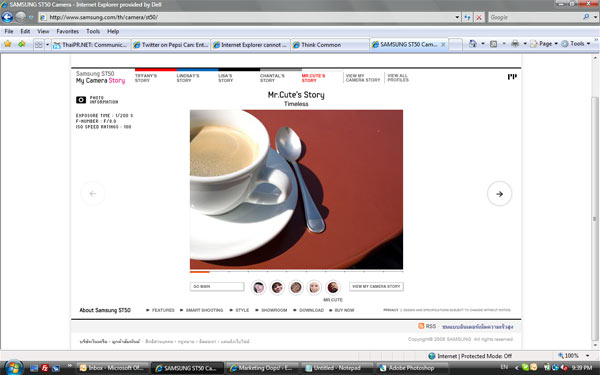Click the Print toolbar icon
This screenshot has width=600, height=375.
(515, 44)
